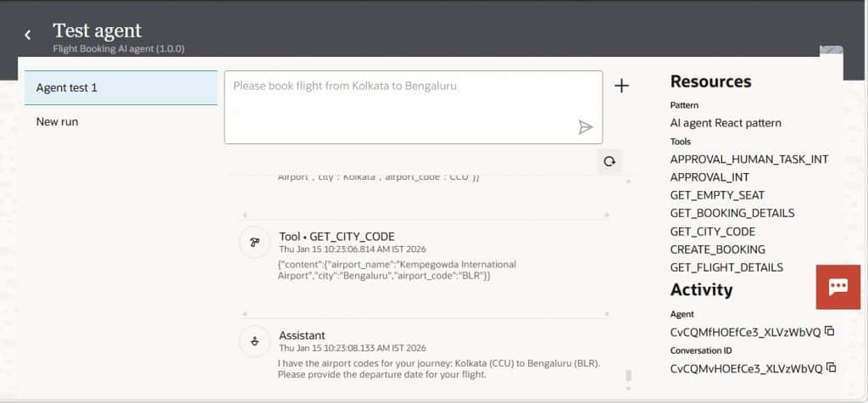Select the Agent test 1 run
The width and height of the screenshot is (868, 403).
click(x=120, y=87)
